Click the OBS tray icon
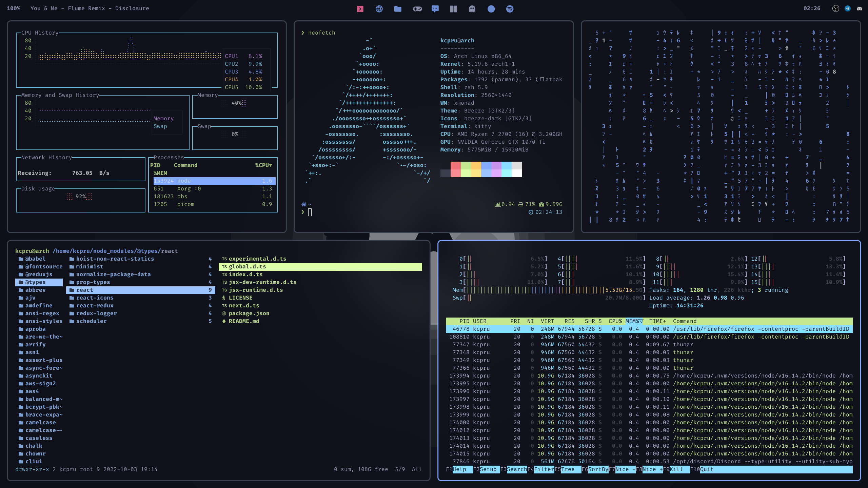The width and height of the screenshot is (868, 488). [x=835, y=8]
